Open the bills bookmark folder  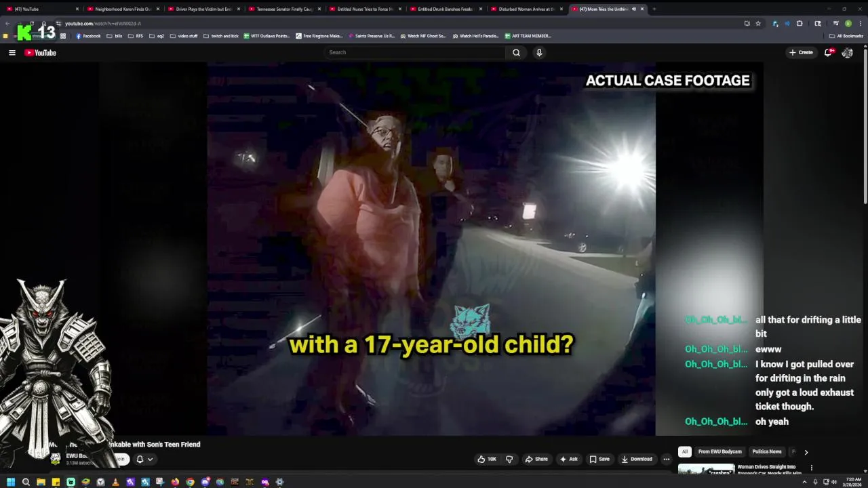tap(115, 36)
